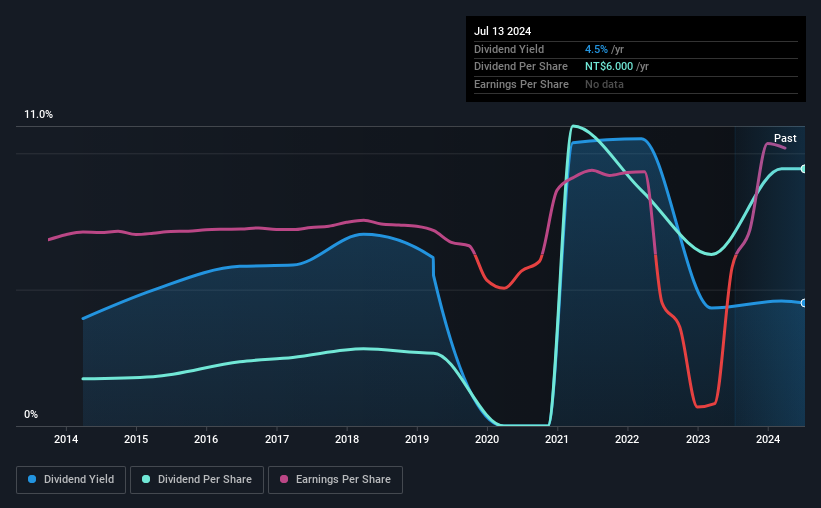Click the 2018 x-axis label
821x508 pixels.
[347, 439]
